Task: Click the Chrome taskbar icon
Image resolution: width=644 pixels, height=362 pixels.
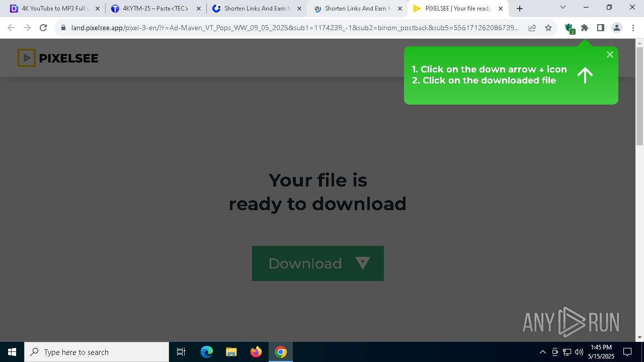Action: (x=281, y=352)
